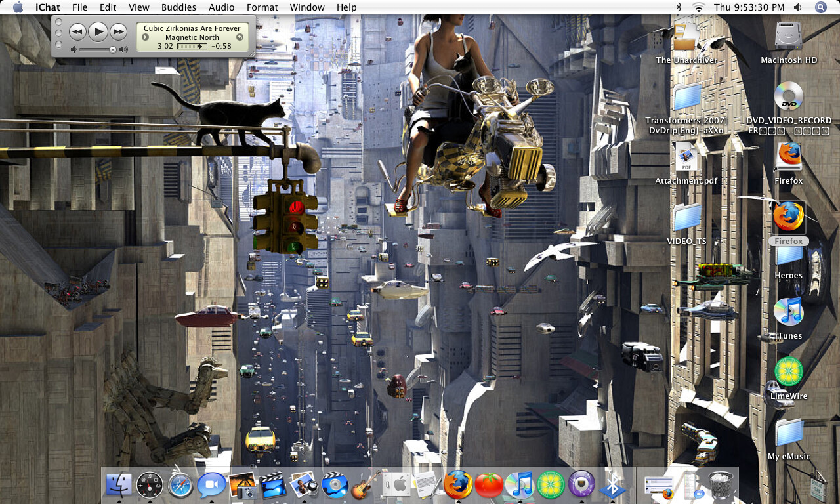840x504 pixels.
Task: Select the Firefox disk image icon on desktop
Action: tap(788, 157)
